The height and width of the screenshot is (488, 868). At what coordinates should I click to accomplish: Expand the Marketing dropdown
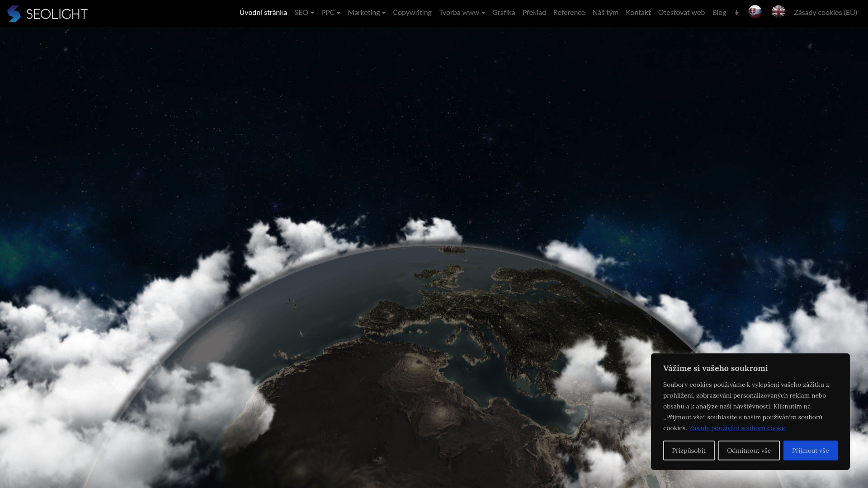[366, 13]
